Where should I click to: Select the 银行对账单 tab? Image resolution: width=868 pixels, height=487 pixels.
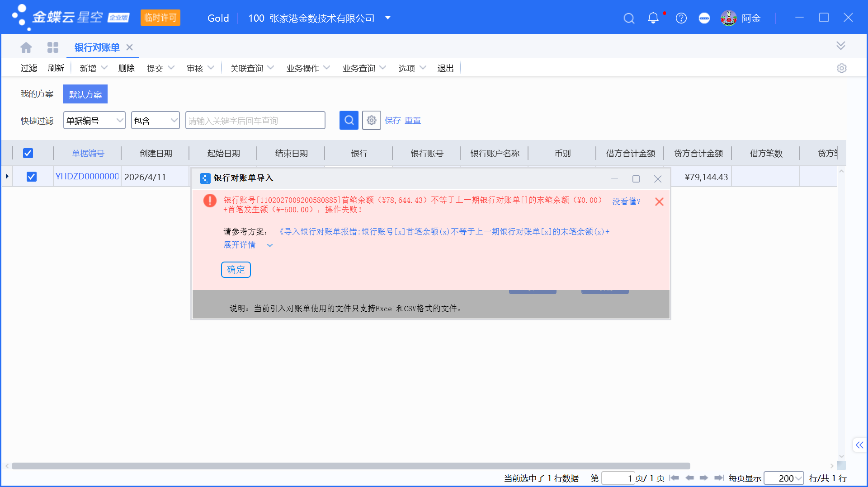click(x=97, y=47)
